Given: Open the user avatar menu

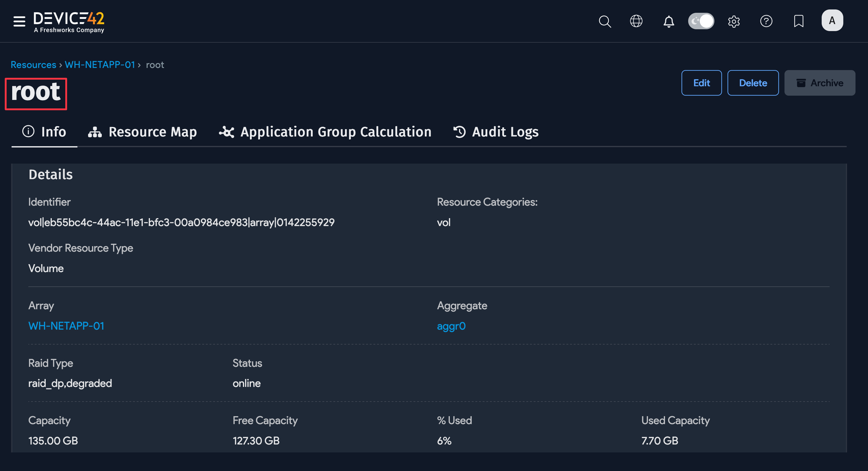Looking at the screenshot, I should 832,20.
